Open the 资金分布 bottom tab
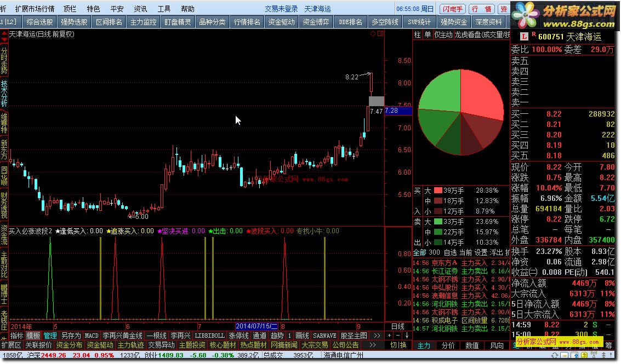 pos(69,345)
